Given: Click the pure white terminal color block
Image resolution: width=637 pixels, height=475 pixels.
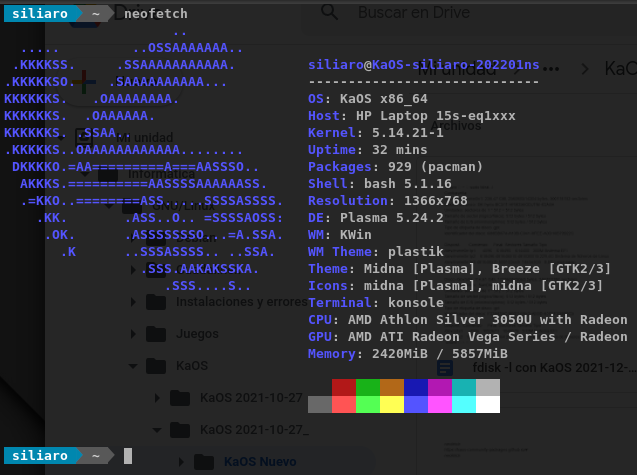Looking at the screenshot, I should (x=488, y=405).
